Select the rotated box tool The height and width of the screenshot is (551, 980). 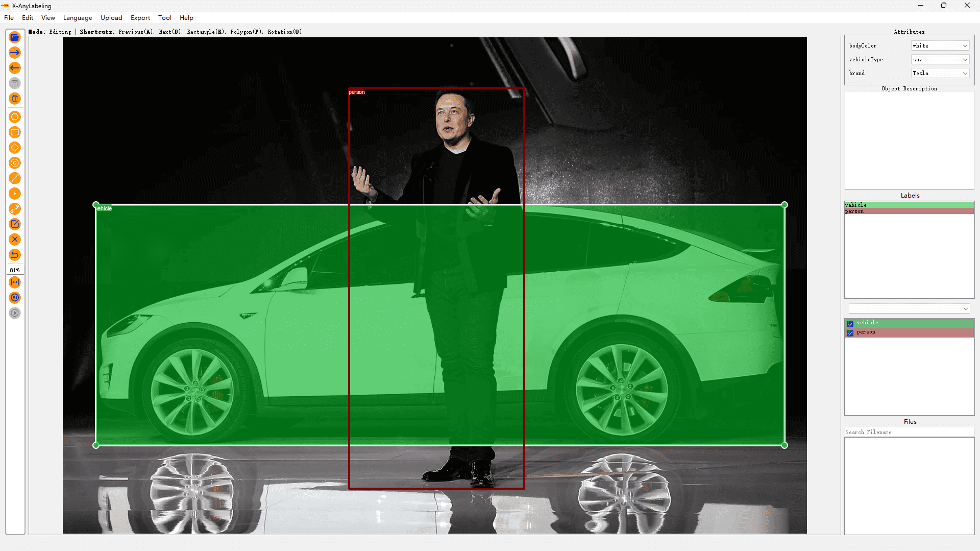[15, 148]
